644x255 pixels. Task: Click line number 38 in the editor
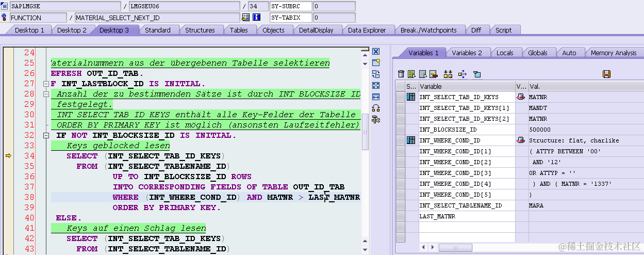(x=29, y=197)
